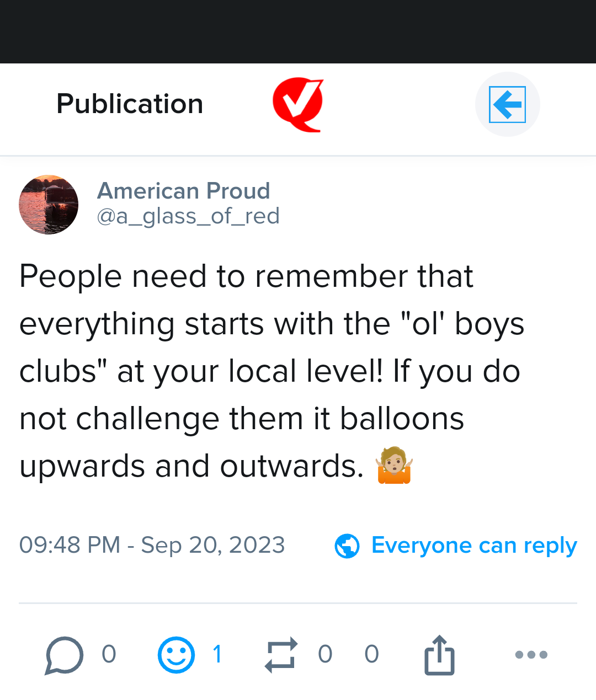This screenshot has height=700, width=596.
Task: React with the smiley face icon
Action: (x=176, y=655)
